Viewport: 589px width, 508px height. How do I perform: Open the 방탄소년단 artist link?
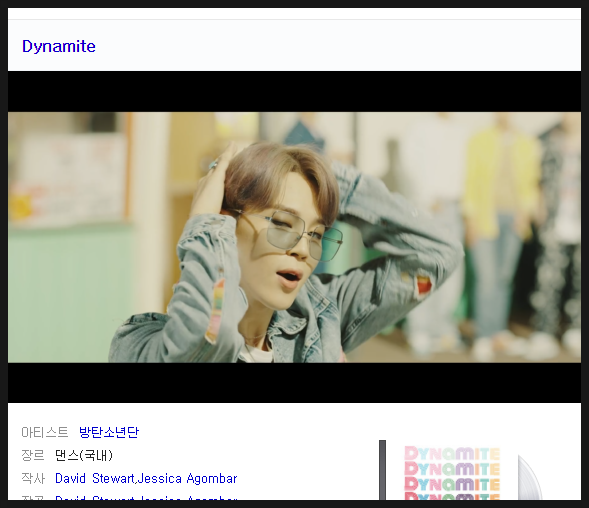[109, 432]
